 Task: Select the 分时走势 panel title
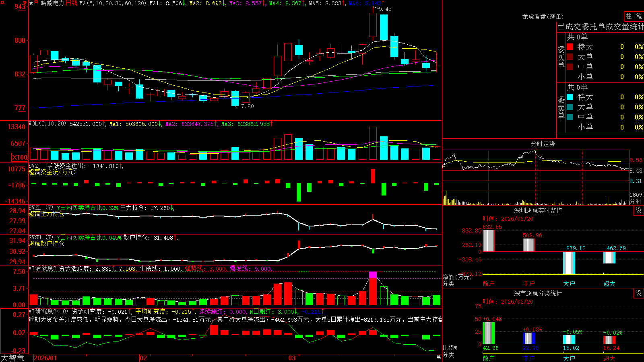543,144
